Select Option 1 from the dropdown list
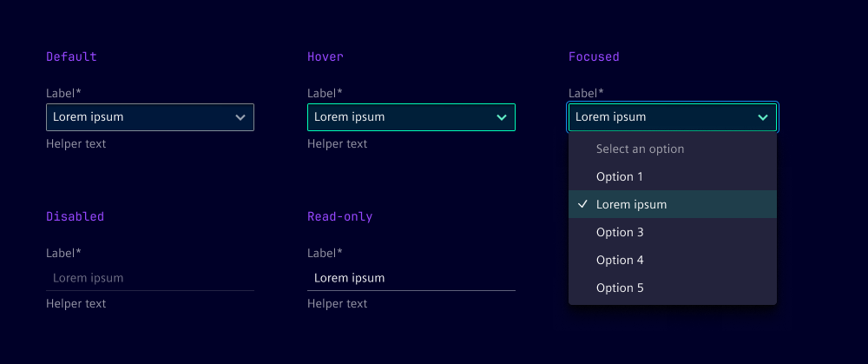This screenshot has width=868, height=364. coord(620,177)
